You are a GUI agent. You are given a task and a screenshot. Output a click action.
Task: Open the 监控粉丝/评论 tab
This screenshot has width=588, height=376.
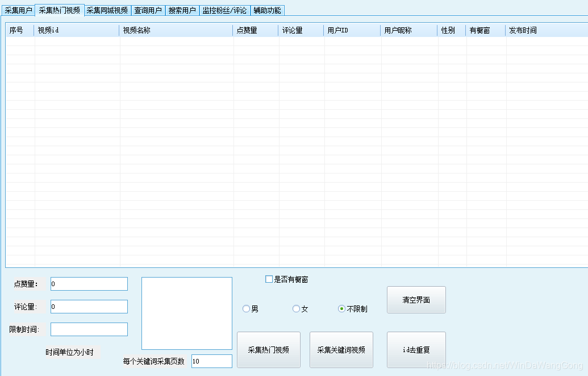point(224,10)
